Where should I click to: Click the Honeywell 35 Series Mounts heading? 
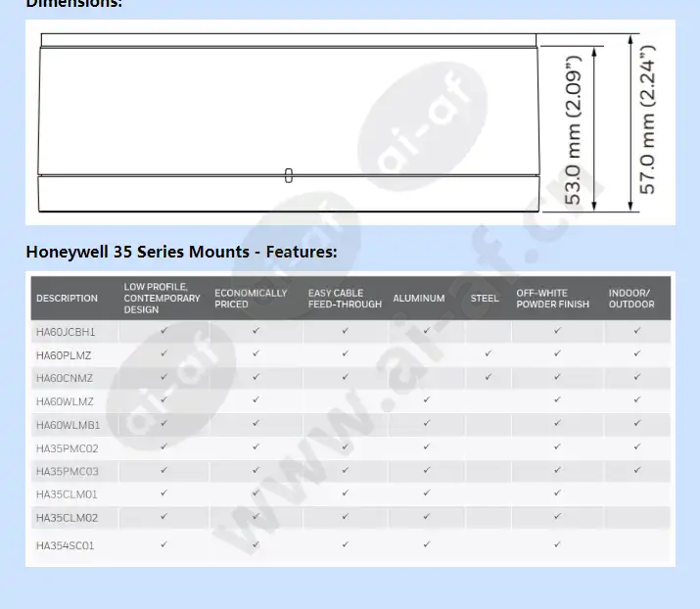pos(181,252)
